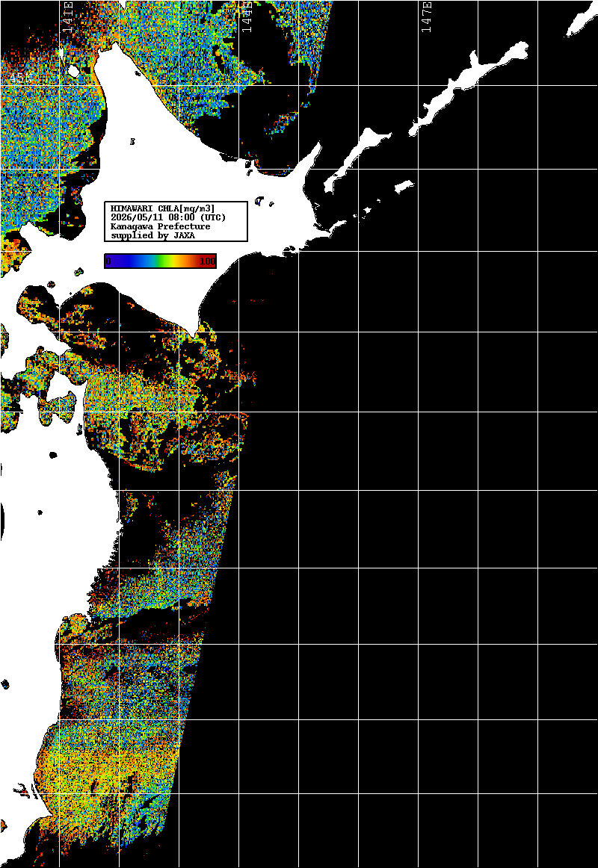Click the 100 end of color scale
This screenshot has width=598, height=868.
[208, 261]
